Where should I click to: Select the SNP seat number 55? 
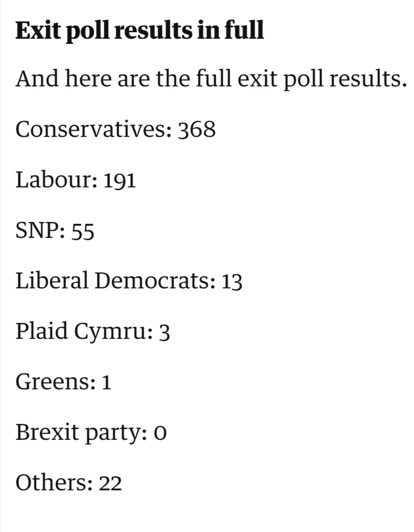[x=83, y=231]
